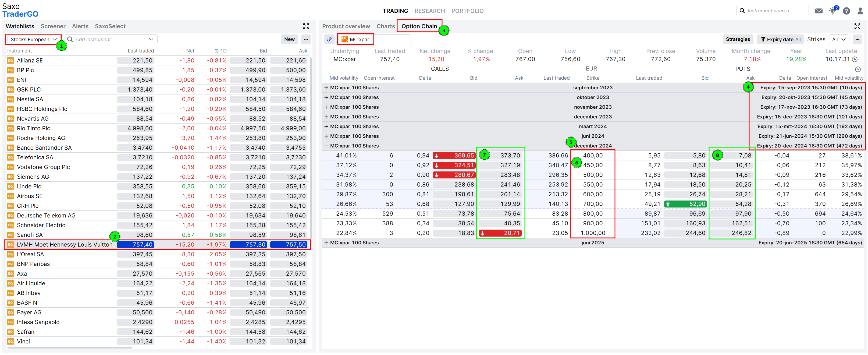Click the clock icon next to Last update
The image size is (868, 355).
click(x=855, y=59)
